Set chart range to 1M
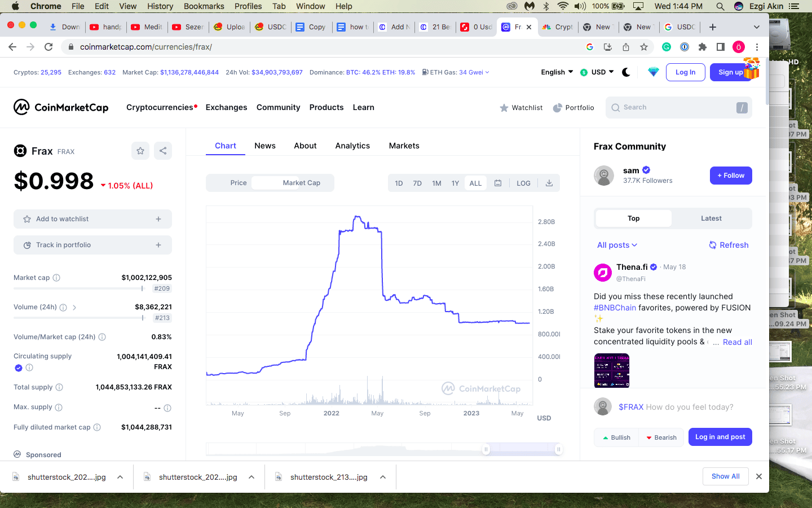This screenshot has height=508, width=812. pos(436,183)
